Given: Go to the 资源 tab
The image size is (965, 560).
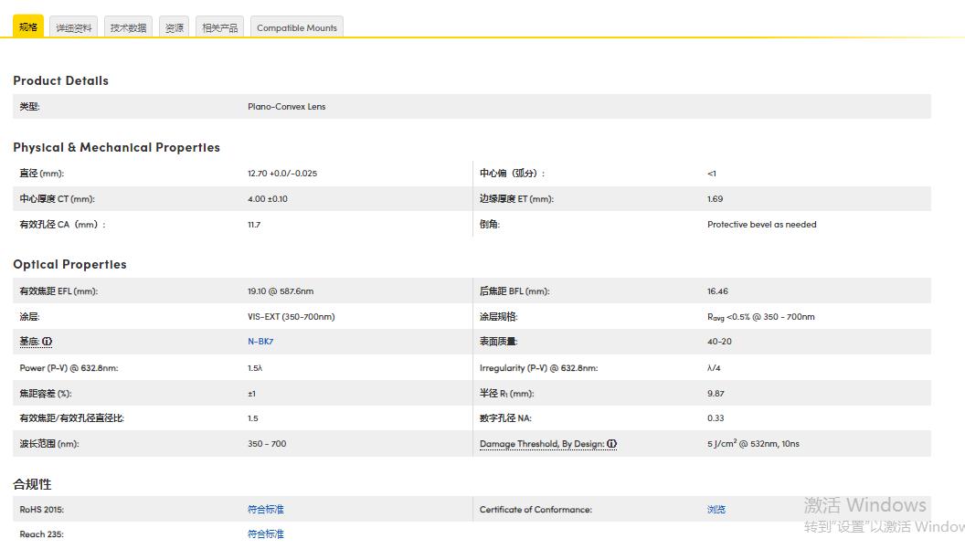Looking at the screenshot, I should 174,28.
